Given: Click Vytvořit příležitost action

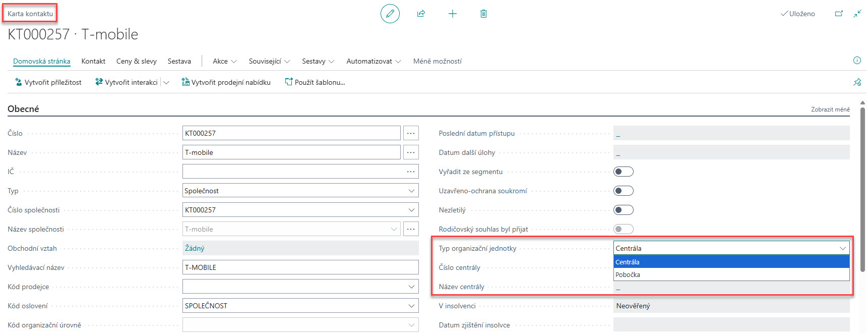Looking at the screenshot, I should point(48,82).
